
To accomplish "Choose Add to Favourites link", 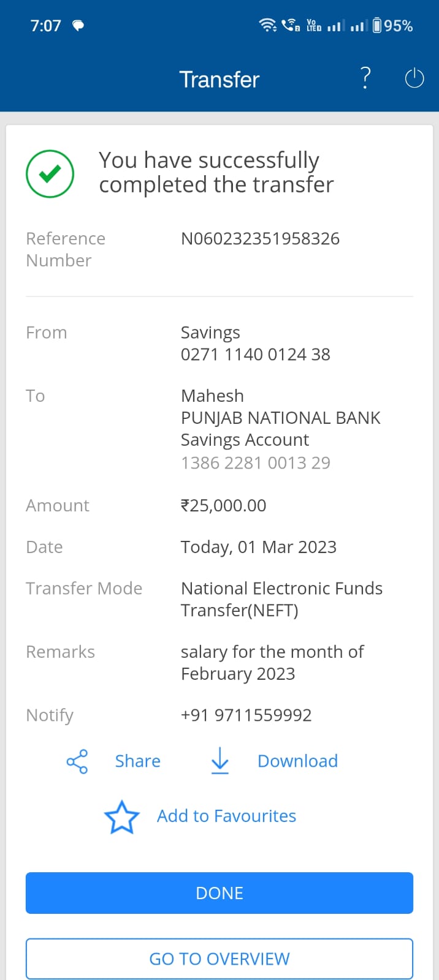I will click(226, 816).
